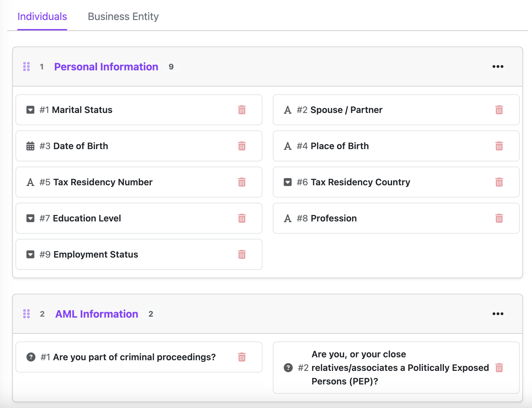Delete the Tax Residency Number field
The width and height of the screenshot is (532, 408).
(x=242, y=182)
